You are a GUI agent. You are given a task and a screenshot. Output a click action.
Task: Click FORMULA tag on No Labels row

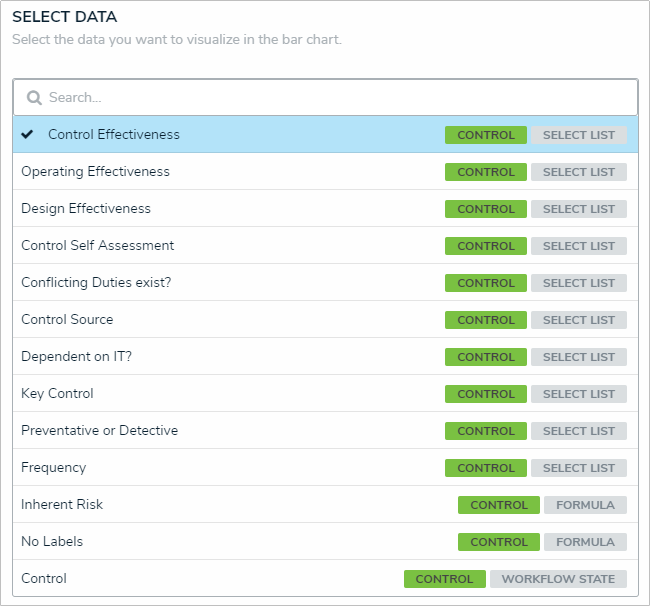[x=585, y=542]
